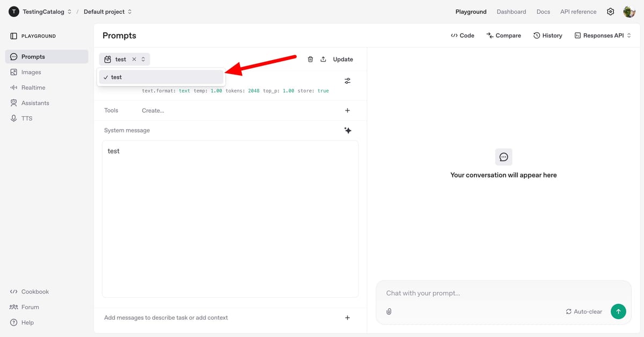This screenshot has width=644, height=337.
Task: Open the API reference page
Action: [x=578, y=11]
